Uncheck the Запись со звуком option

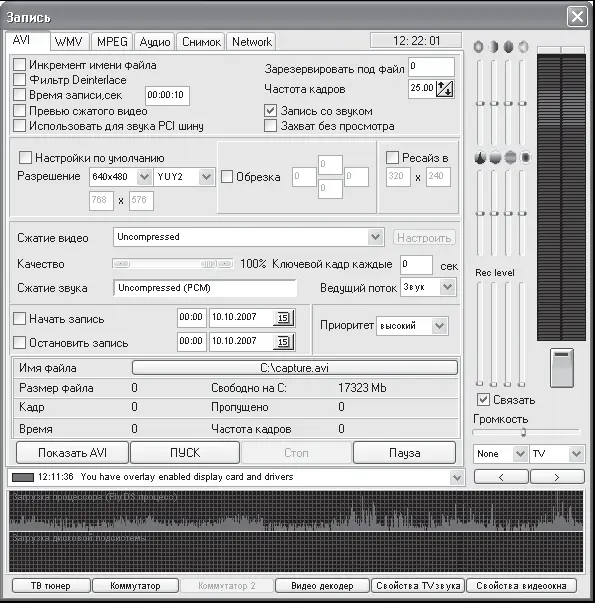click(x=270, y=111)
